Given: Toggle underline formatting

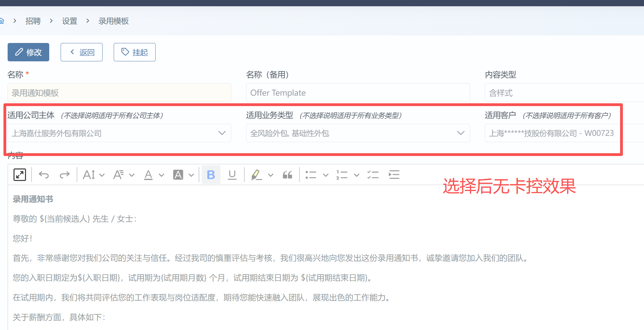Looking at the screenshot, I should pyautogui.click(x=232, y=175).
